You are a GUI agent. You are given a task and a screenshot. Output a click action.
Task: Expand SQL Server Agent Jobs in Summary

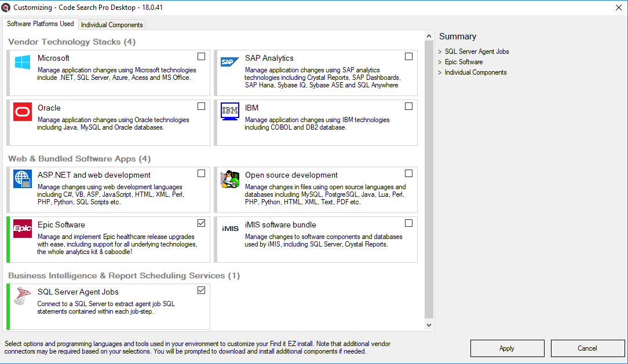(x=440, y=52)
